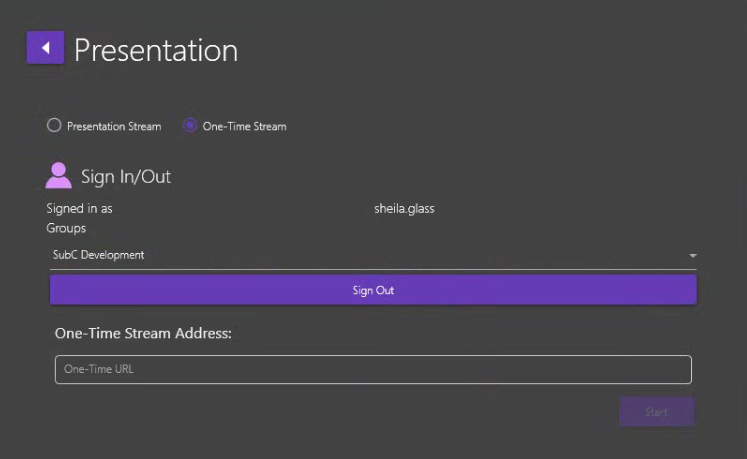747x459 pixels.
Task: Click the One-Time Stream Address label
Action: [143, 333]
